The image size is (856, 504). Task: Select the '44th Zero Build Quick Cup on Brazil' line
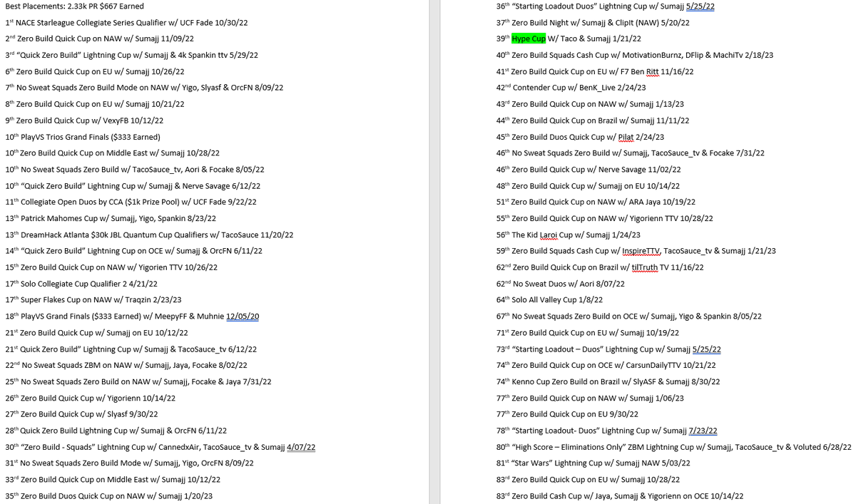pos(593,121)
